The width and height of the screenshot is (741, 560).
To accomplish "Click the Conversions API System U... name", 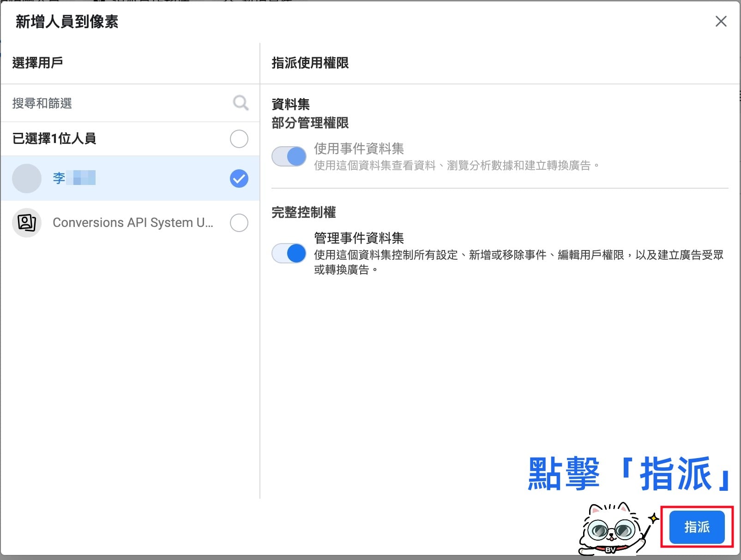I will tap(133, 223).
